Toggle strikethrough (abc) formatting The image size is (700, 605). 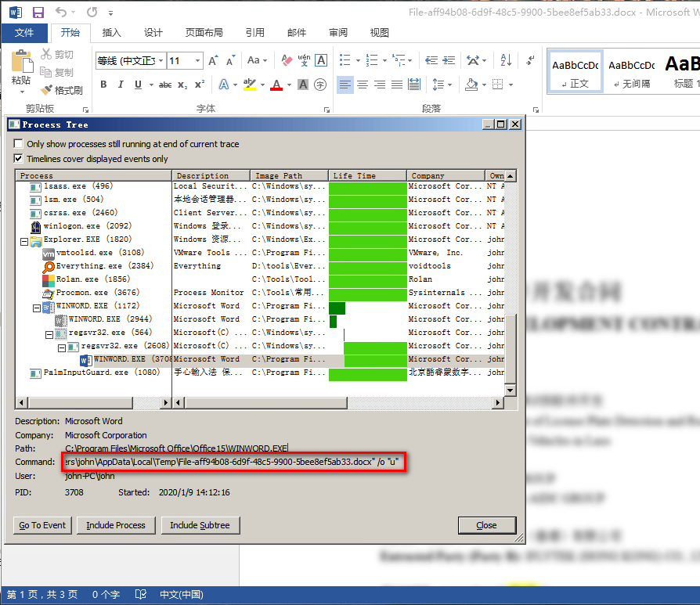pyautogui.click(x=165, y=85)
